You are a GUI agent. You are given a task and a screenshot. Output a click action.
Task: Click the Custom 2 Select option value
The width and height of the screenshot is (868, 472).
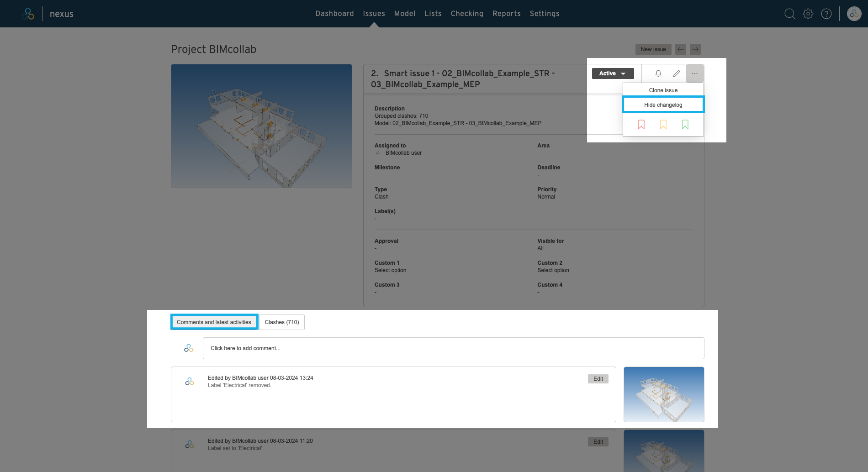[553, 270]
